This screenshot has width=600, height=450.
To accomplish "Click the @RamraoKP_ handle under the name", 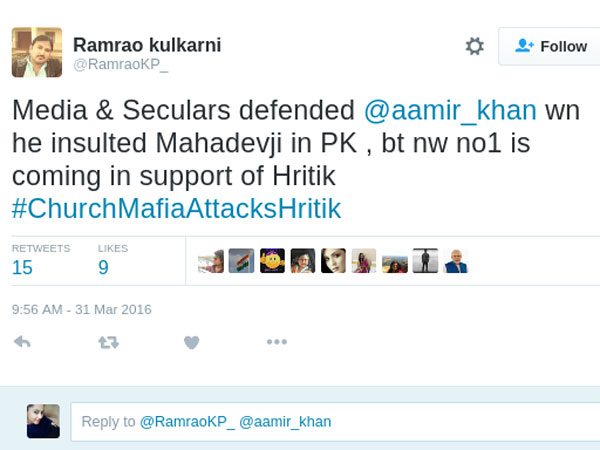I will [x=121, y=66].
